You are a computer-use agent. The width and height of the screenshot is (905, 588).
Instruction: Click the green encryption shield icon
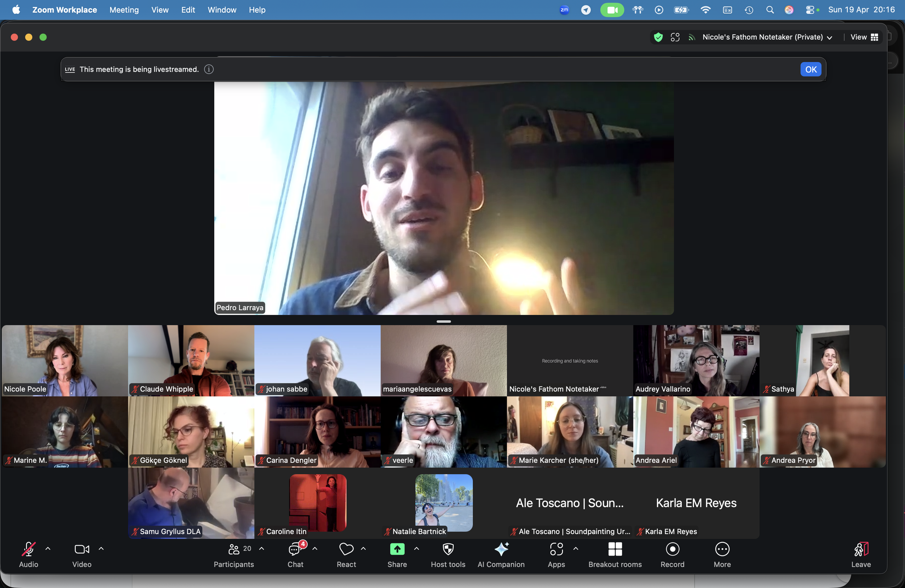tap(658, 37)
